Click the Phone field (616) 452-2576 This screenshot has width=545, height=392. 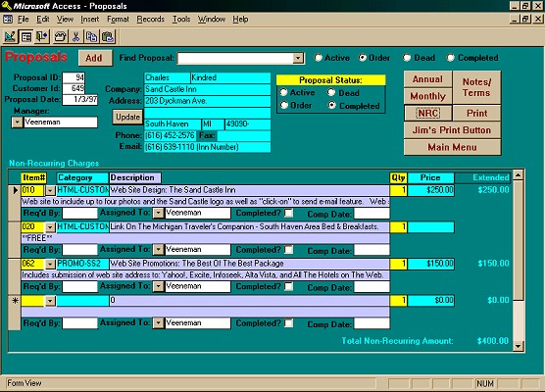tap(170, 135)
